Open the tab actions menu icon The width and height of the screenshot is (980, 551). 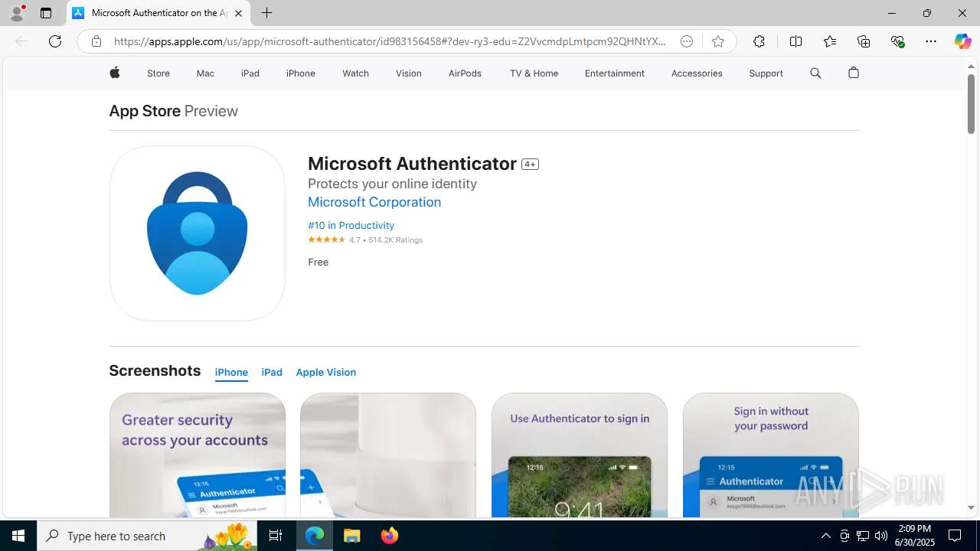pyautogui.click(x=46, y=13)
